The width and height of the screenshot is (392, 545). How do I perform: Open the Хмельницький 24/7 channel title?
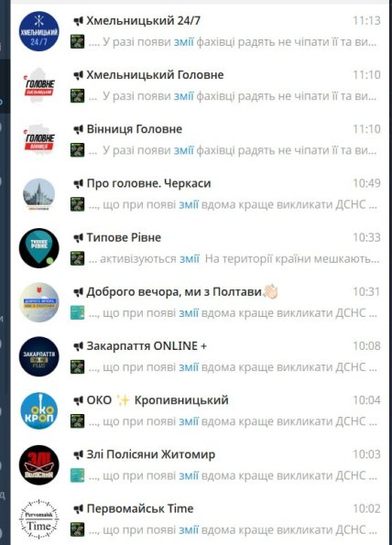[143, 21]
